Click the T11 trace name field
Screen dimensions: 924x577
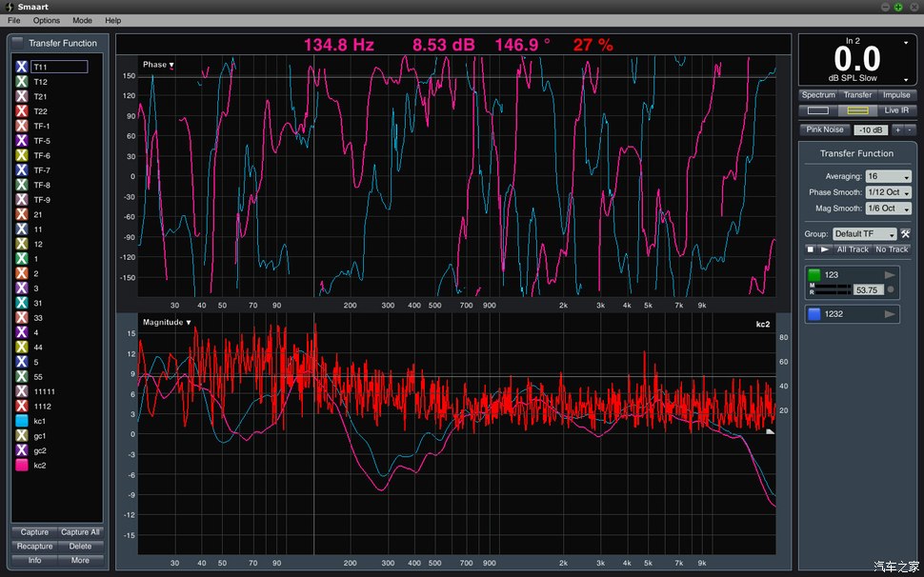coord(59,67)
